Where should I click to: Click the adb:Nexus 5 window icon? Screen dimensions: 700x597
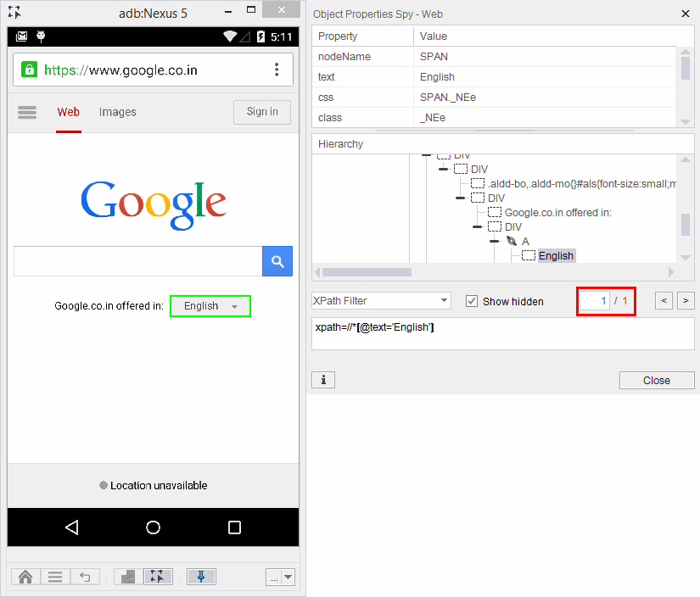[14, 13]
